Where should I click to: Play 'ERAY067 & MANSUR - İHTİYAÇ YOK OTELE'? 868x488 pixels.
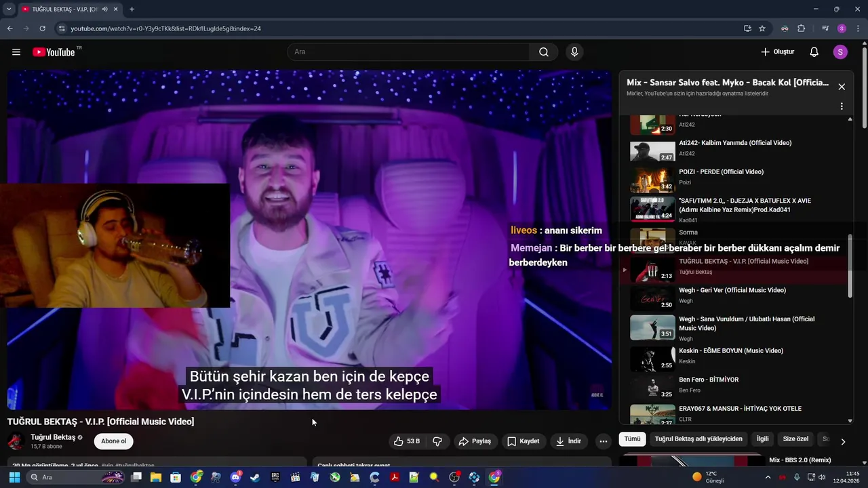pos(735,413)
